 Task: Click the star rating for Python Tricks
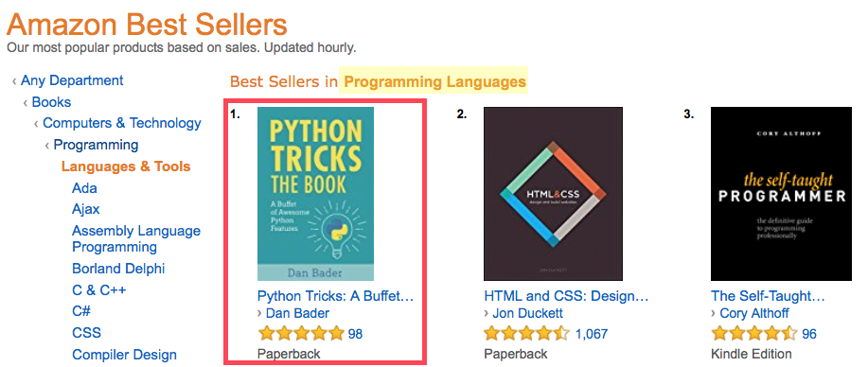coord(301,333)
